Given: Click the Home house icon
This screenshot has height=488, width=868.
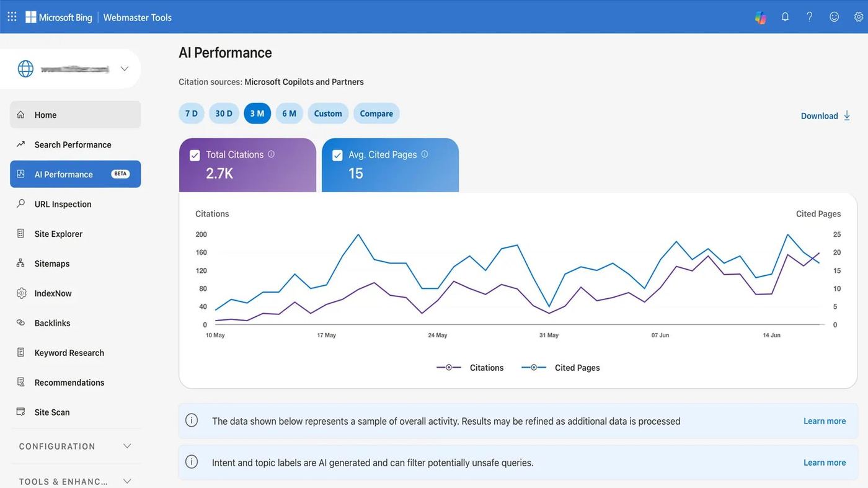Looking at the screenshot, I should (x=20, y=115).
